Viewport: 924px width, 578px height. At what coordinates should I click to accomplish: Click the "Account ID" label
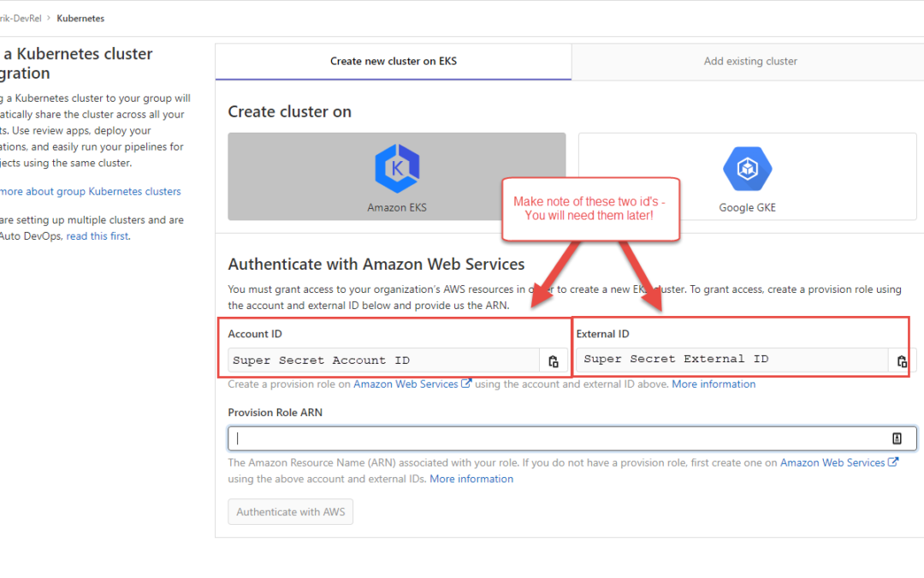pos(255,334)
